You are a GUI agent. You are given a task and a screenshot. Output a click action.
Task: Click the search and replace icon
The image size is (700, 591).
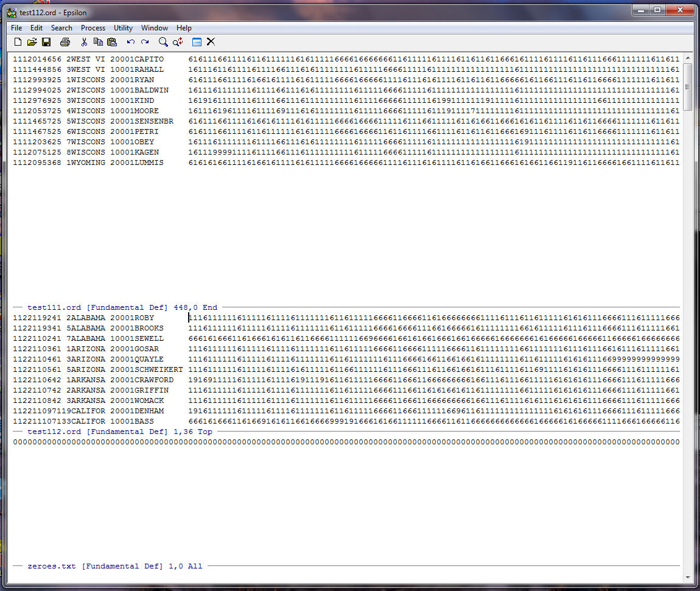[x=178, y=42]
